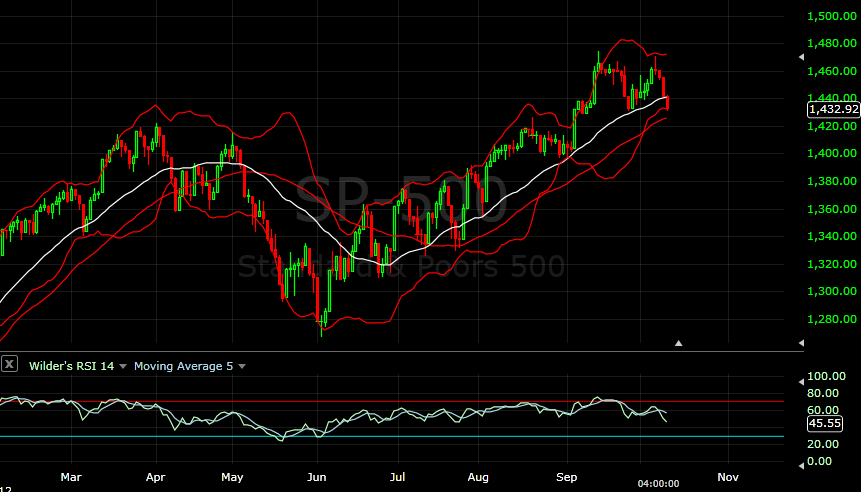The width and height of the screenshot is (861, 492).
Task: Click the 1,360.00 price axis label
Action: [832, 209]
